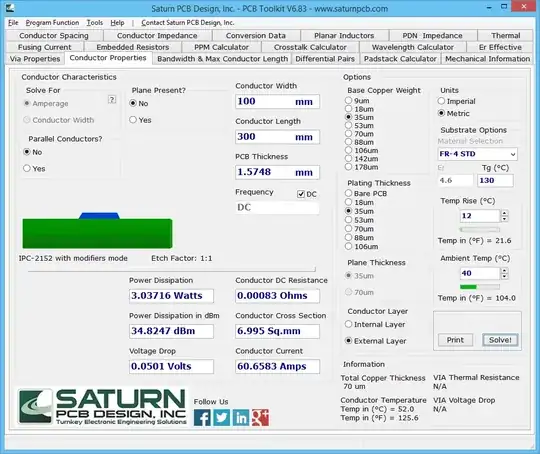Switch to Differential Pairs tab
Screen dimensions: 540x454
pyautogui.click(x=325, y=59)
